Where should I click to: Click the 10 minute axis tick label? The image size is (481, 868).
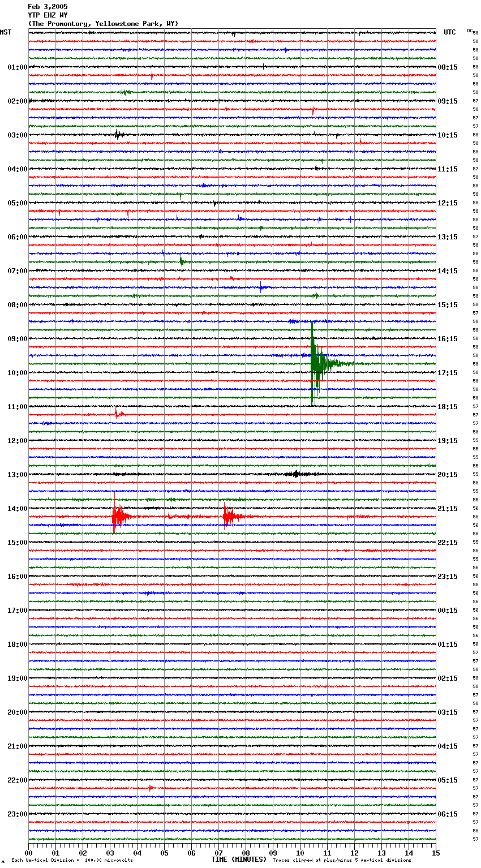point(300,853)
